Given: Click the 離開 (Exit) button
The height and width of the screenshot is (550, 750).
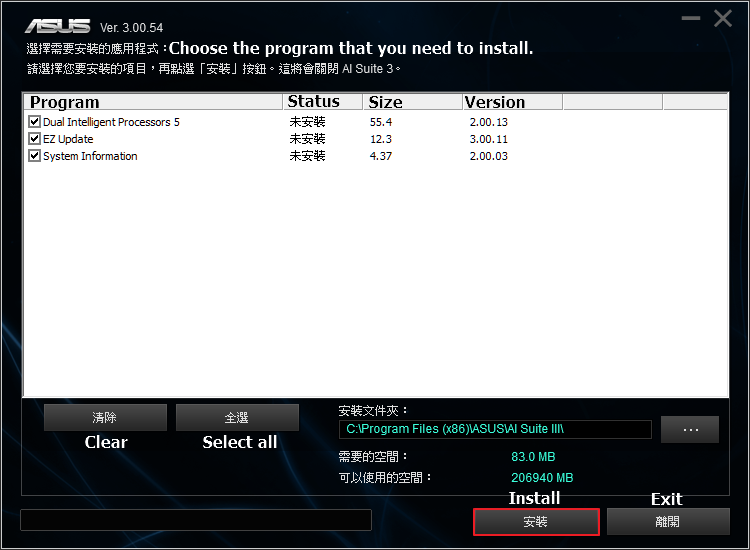Looking at the screenshot, I should [668, 522].
